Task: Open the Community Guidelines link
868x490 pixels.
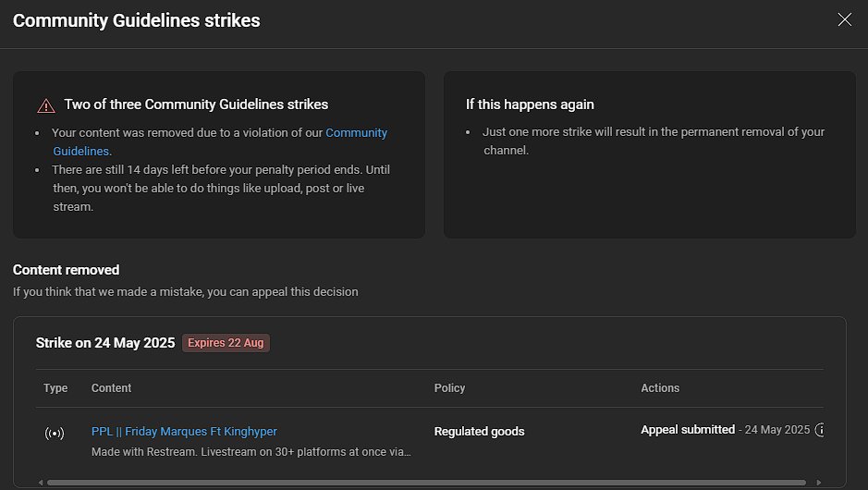Action: click(x=356, y=133)
